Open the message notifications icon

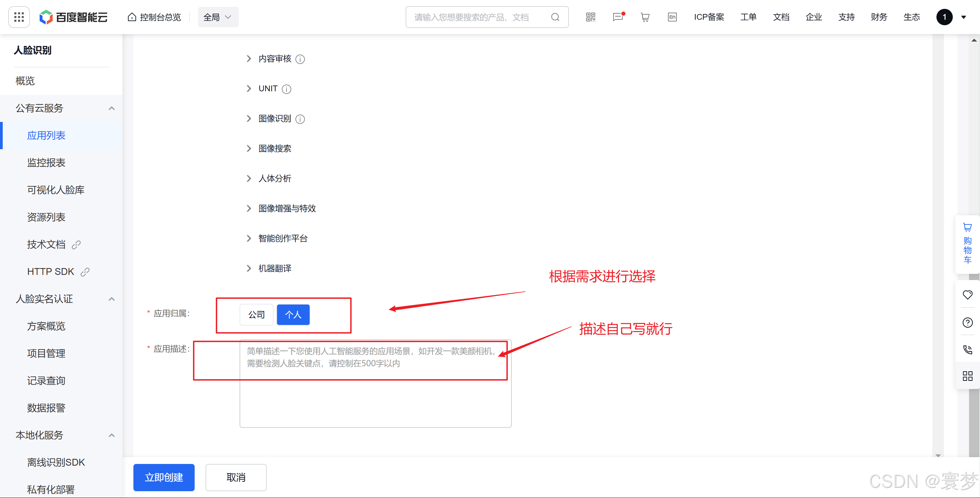618,17
